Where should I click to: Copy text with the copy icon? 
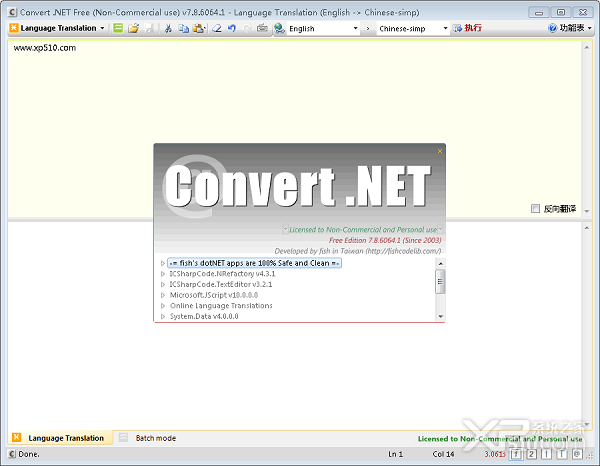point(183,28)
